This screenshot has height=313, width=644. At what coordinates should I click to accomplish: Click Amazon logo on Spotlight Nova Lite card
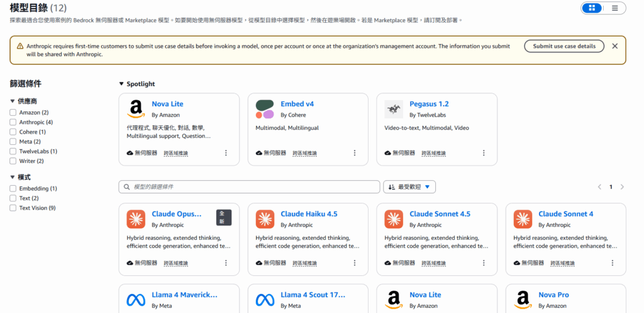point(136,110)
